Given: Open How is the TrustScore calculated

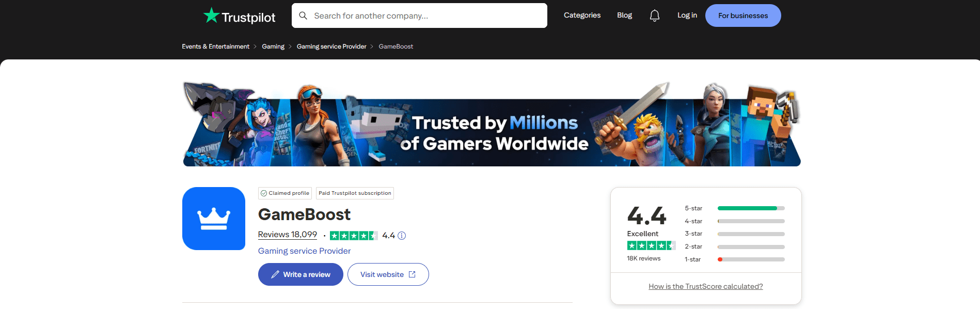Looking at the screenshot, I should (x=705, y=286).
